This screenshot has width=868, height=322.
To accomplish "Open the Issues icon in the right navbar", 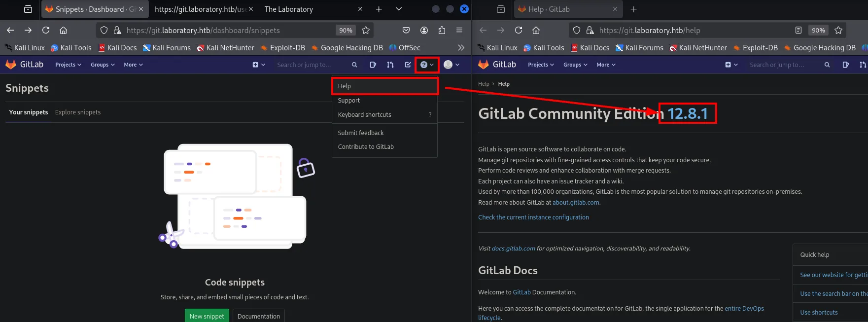I will tap(845, 65).
